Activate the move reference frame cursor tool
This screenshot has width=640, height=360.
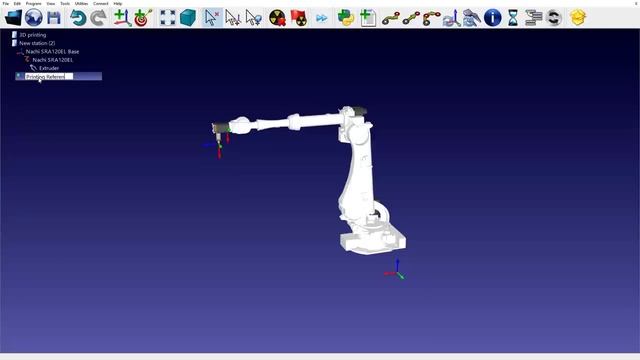[x=233, y=18]
